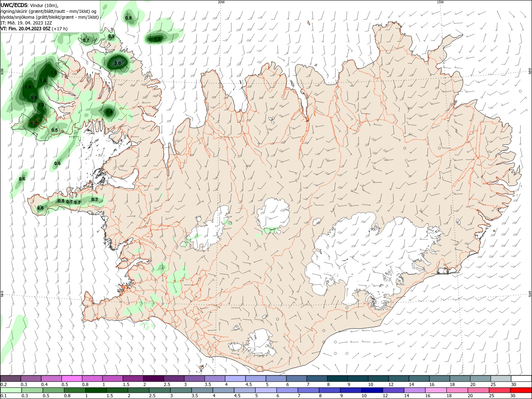Click top legend swatch between 20 and 25

pyautogui.click(x=480, y=379)
